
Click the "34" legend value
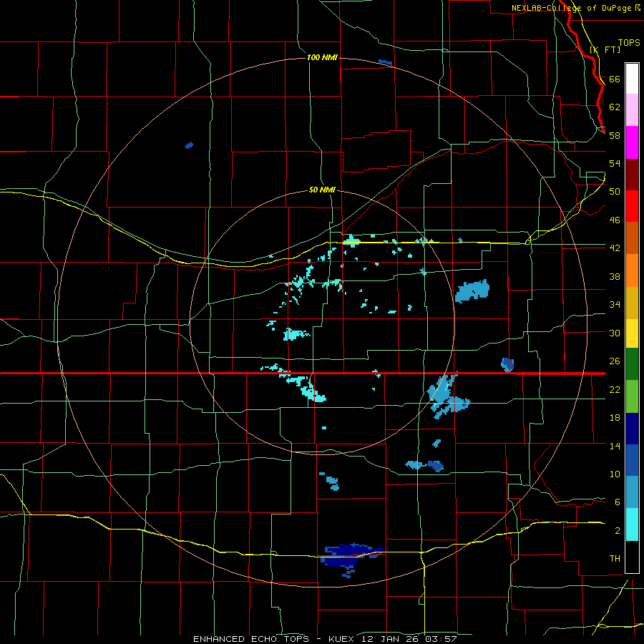click(x=615, y=305)
